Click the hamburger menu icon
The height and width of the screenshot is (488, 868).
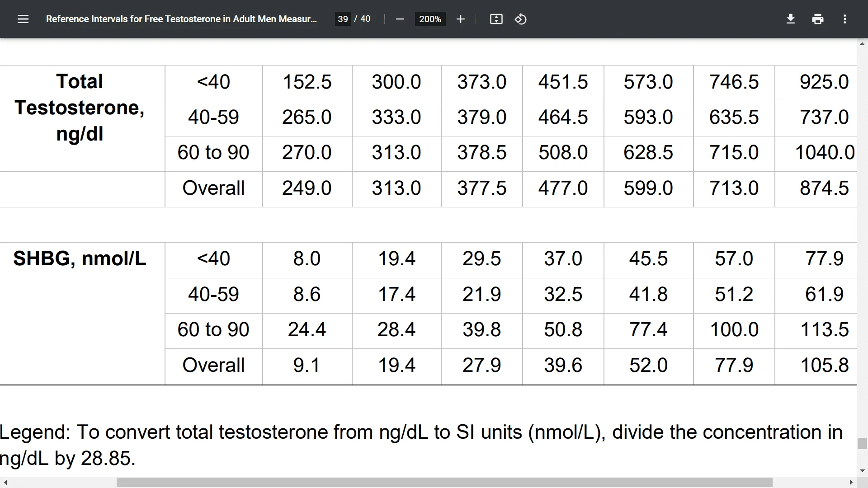[23, 19]
